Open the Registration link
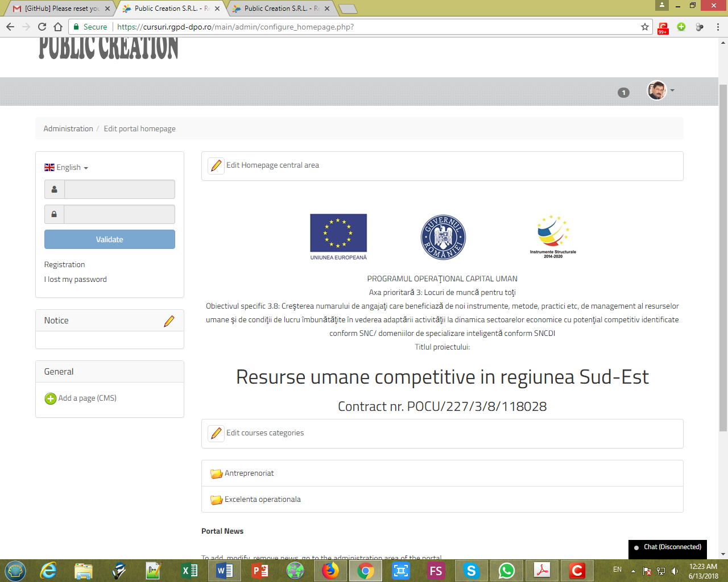Image resolution: width=728 pixels, height=582 pixels. pos(64,264)
